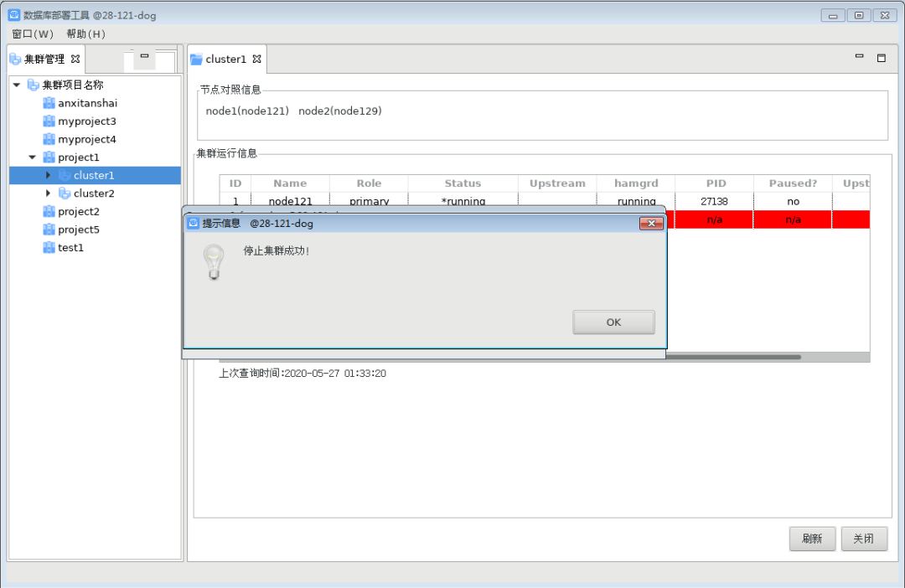Click the Role column header

coord(369,183)
